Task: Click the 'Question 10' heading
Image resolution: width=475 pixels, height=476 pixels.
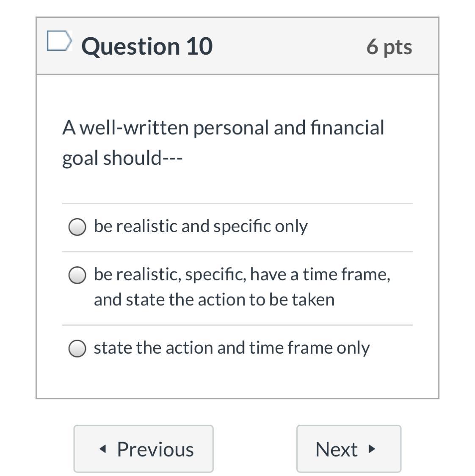Action: (x=147, y=46)
